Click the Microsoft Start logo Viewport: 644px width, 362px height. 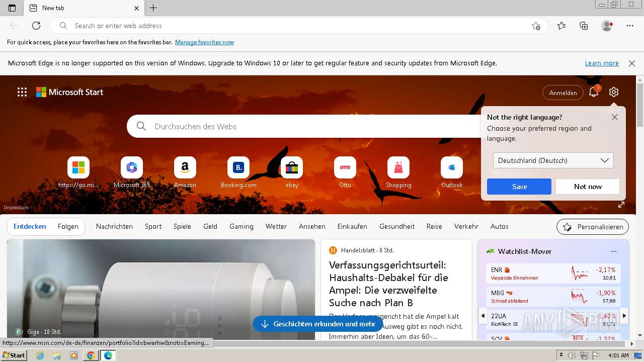pyautogui.click(x=69, y=92)
